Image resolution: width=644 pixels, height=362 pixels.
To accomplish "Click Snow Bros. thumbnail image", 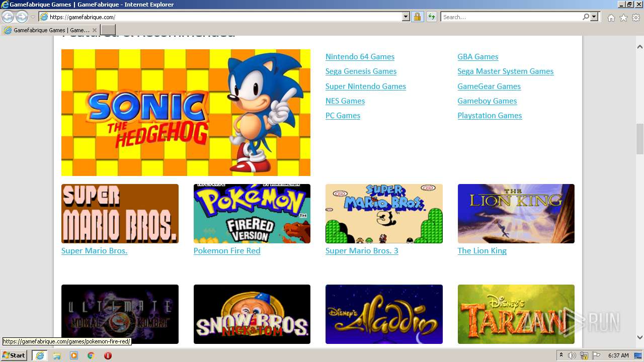I will (x=252, y=314).
